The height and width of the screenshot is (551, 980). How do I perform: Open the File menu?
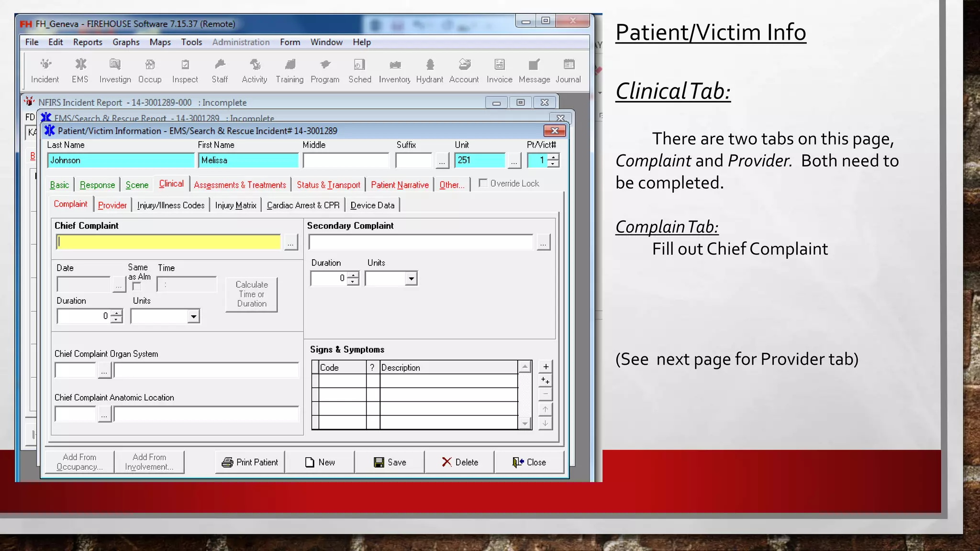pyautogui.click(x=32, y=42)
